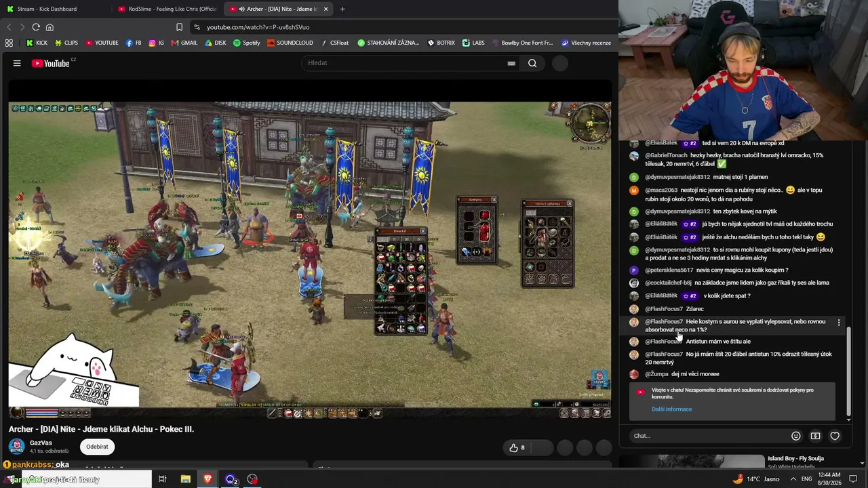Open the GMAIL bookmark
Viewport: 868px width, 488px height.
coord(184,43)
